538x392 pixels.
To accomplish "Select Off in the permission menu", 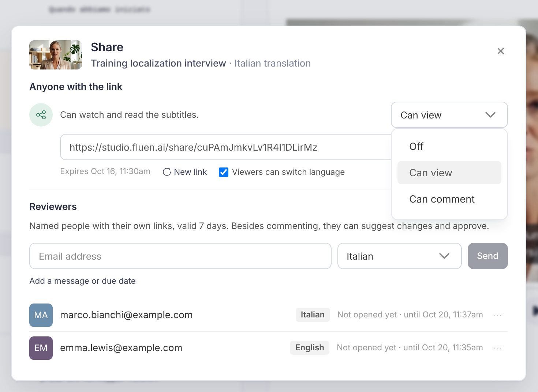I will [x=449, y=146].
